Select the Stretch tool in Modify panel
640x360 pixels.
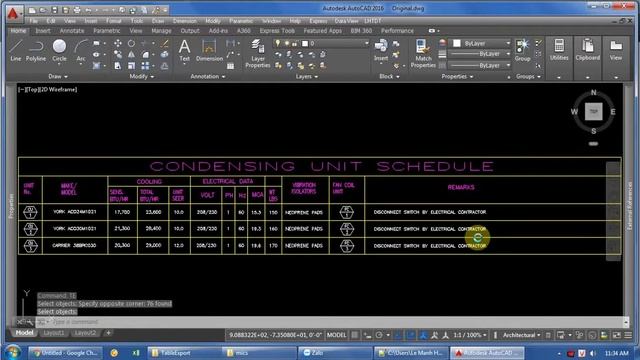[x=118, y=65]
